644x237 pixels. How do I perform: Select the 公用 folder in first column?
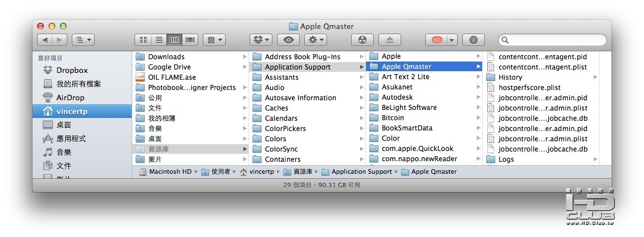pyautogui.click(x=190, y=98)
